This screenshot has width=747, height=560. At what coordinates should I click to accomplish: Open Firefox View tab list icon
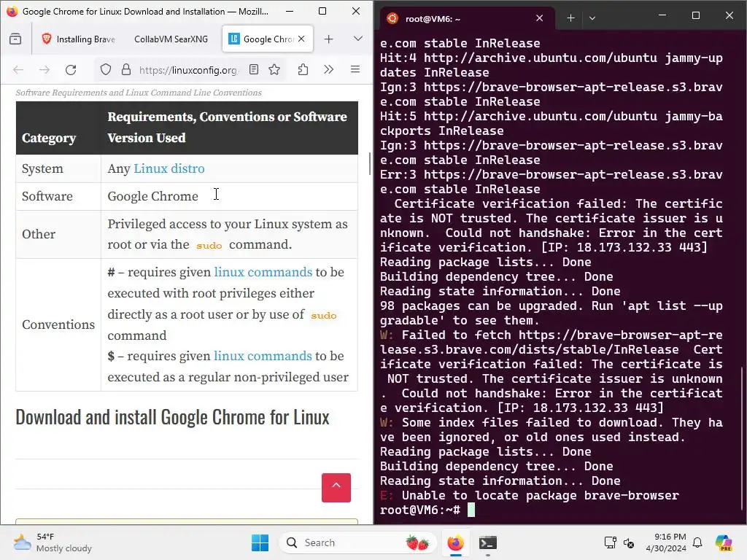click(x=15, y=39)
